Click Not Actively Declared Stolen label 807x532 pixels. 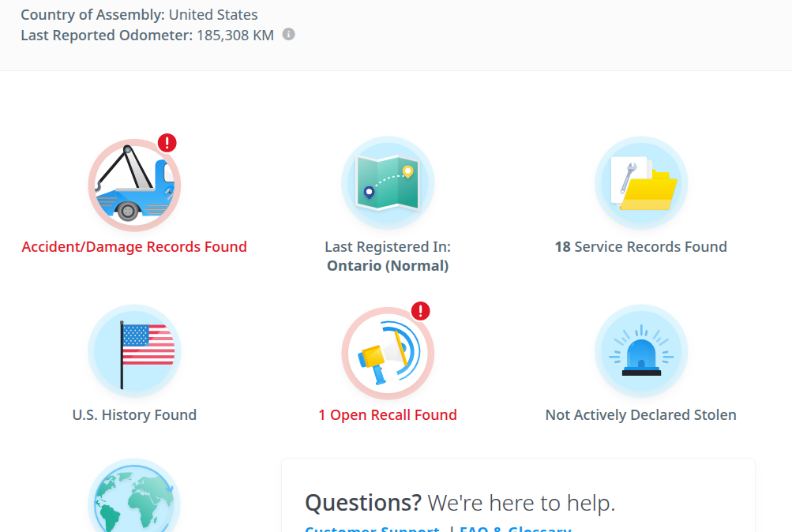coord(640,414)
